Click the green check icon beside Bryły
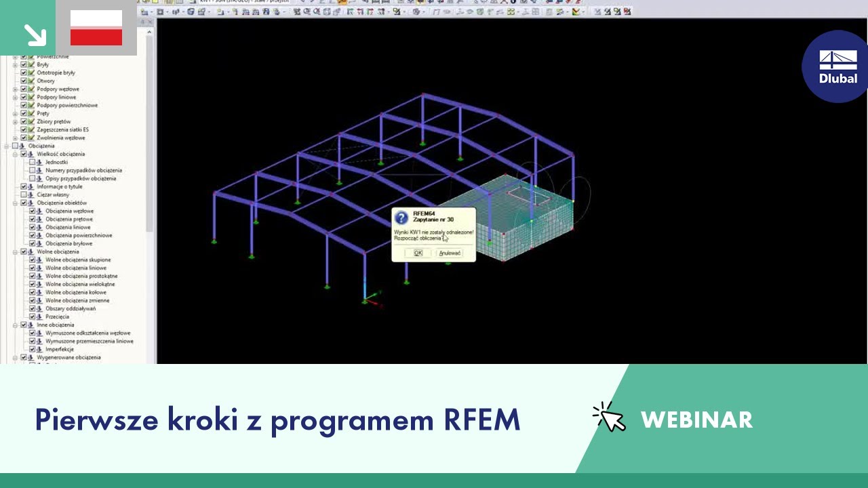 pyautogui.click(x=31, y=64)
